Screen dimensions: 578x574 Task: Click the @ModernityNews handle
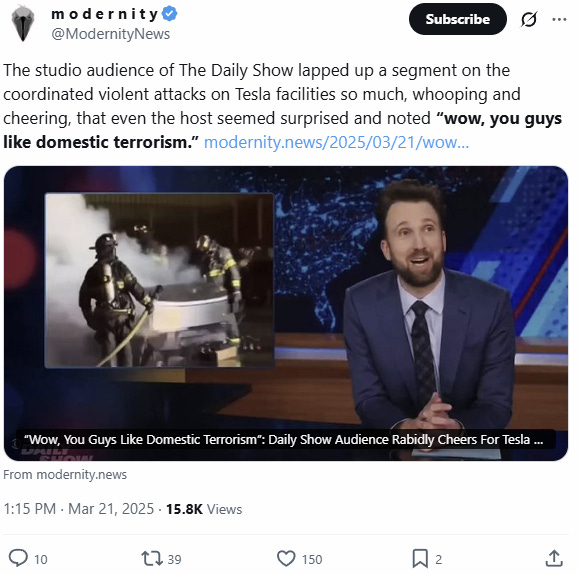pyautogui.click(x=111, y=34)
